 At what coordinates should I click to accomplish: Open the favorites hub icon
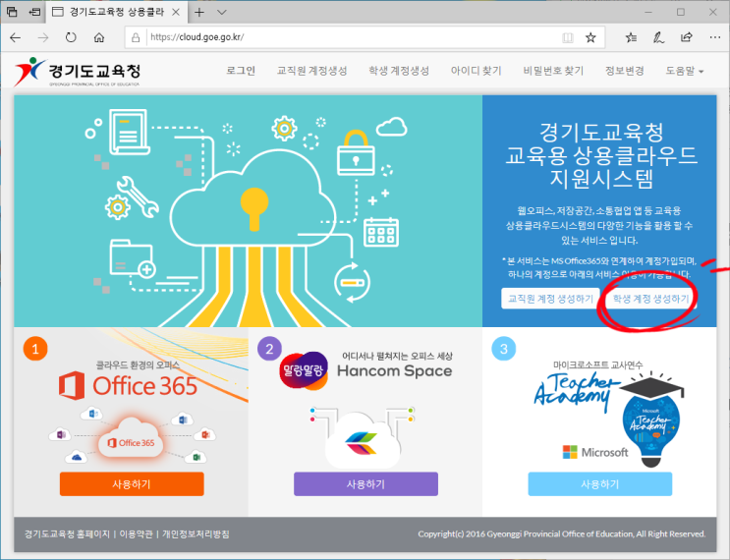click(x=631, y=37)
